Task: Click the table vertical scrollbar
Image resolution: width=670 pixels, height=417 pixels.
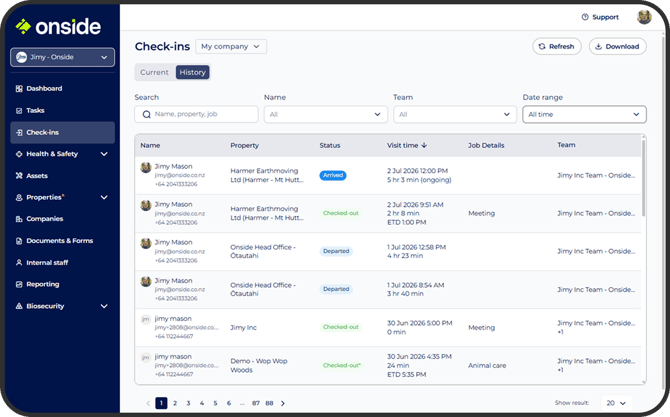Action: [x=643, y=177]
